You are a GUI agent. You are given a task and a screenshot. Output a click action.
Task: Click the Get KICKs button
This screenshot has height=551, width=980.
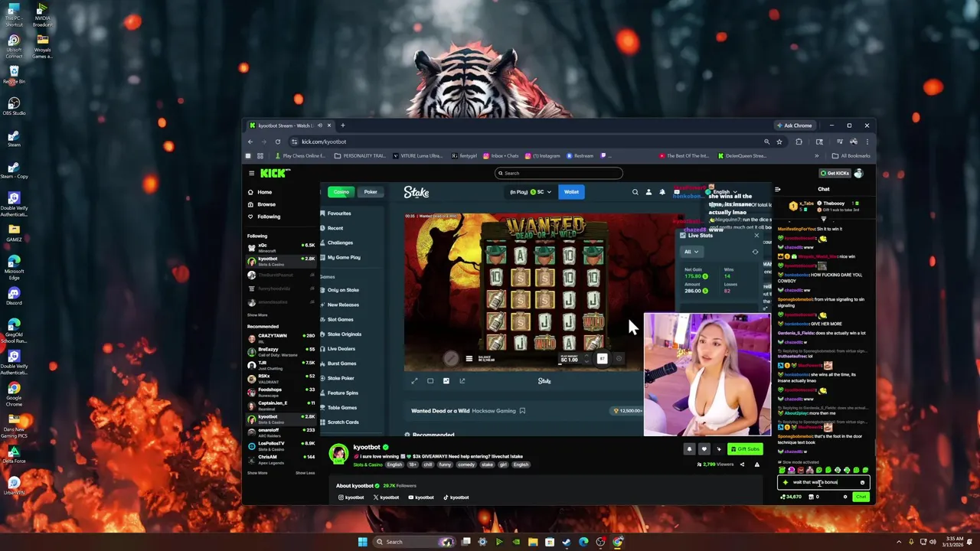pyautogui.click(x=834, y=174)
